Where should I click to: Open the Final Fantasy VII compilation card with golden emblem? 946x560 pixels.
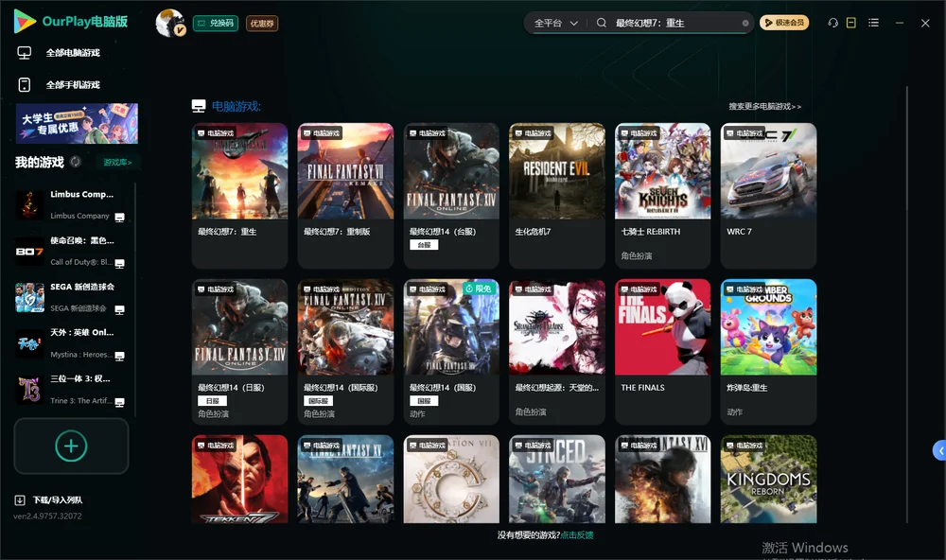coord(451,480)
